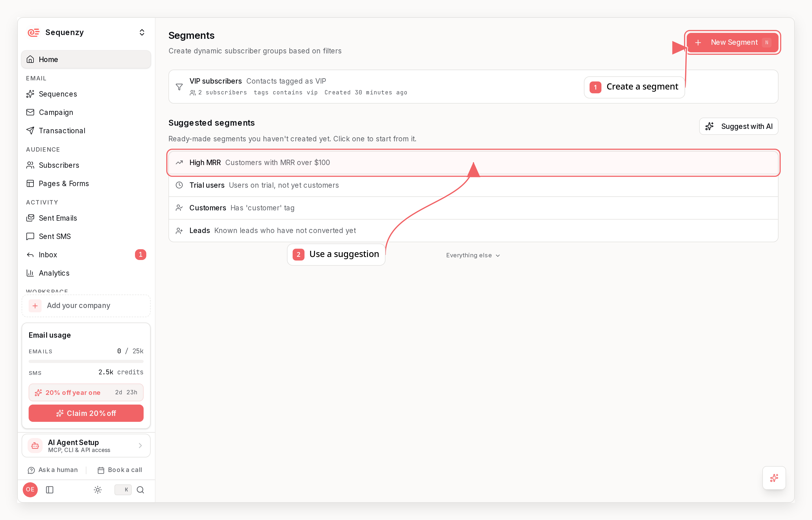Open Sent SMS in the sidebar
This screenshot has width=812, height=520.
click(x=86, y=236)
